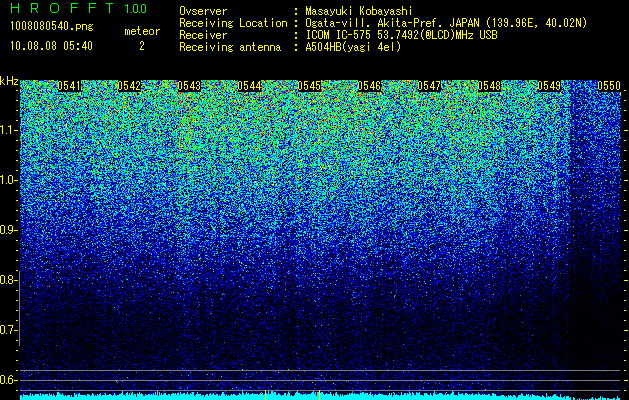The width and height of the screenshot is (629, 400).
Task: Click the 1.1 frequency axis label
Action: tap(7, 130)
